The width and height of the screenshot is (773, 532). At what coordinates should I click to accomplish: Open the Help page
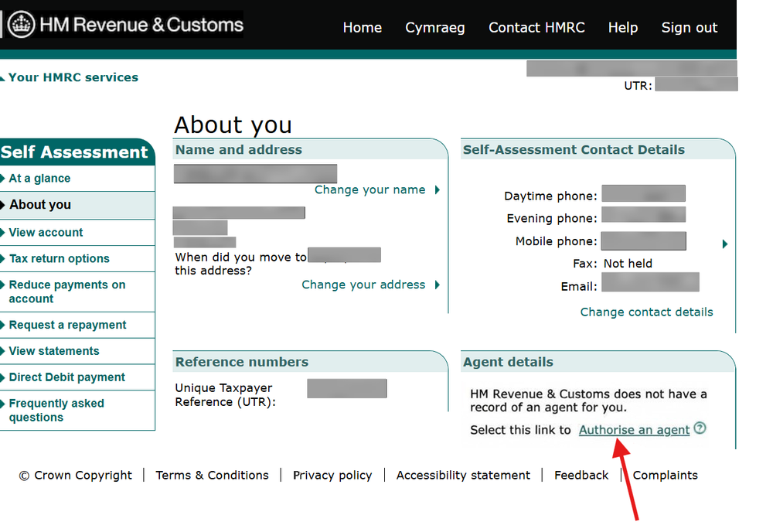pyautogui.click(x=622, y=28)
